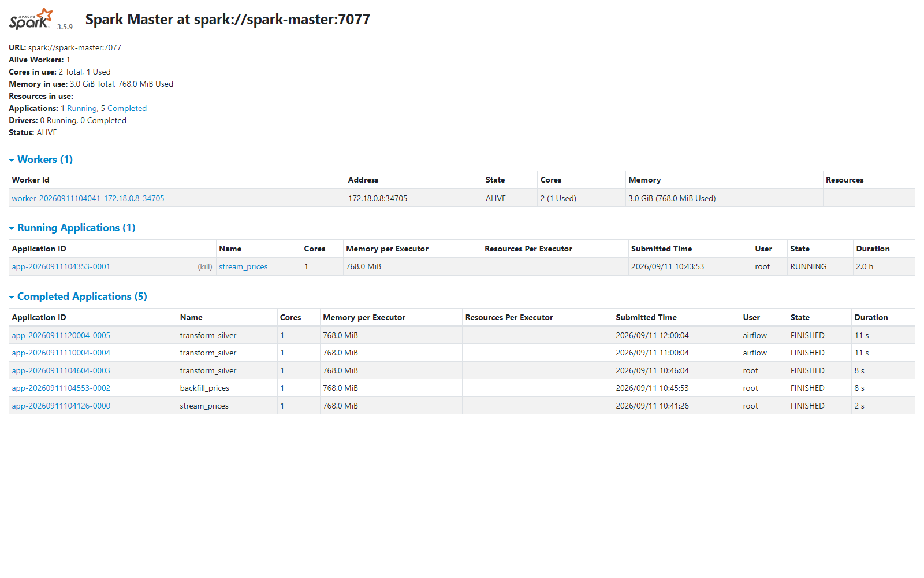
Task: Open running application app-20260911104353-0001
Action: (x=61, y=266)
